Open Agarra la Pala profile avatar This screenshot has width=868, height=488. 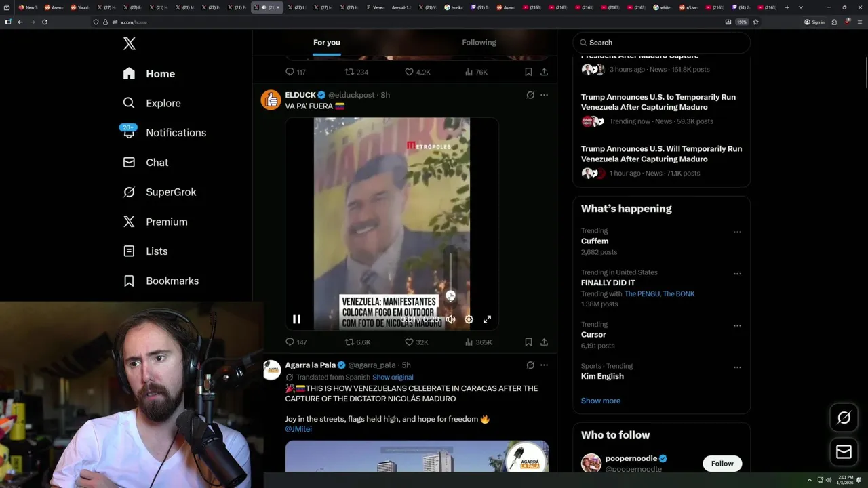[x=271, y=369]
